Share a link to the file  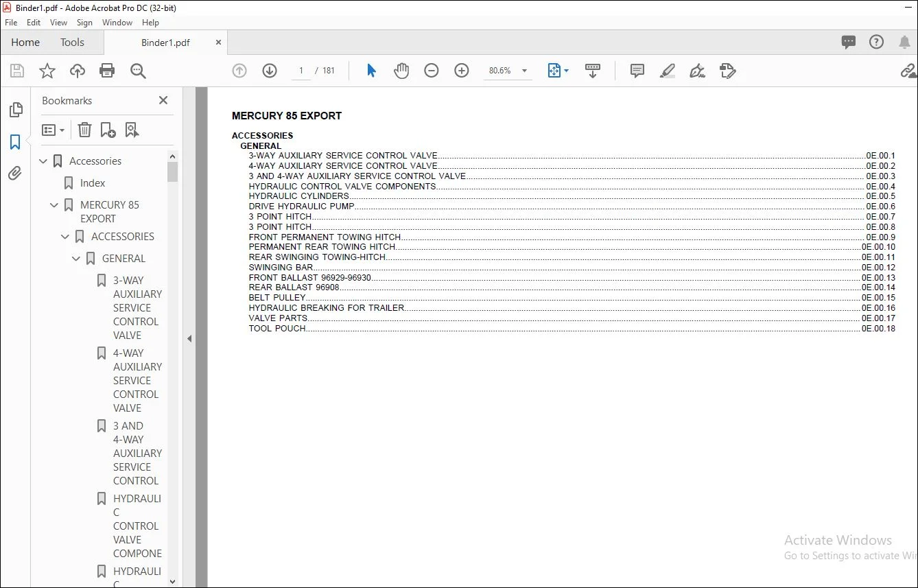[908, 71]
